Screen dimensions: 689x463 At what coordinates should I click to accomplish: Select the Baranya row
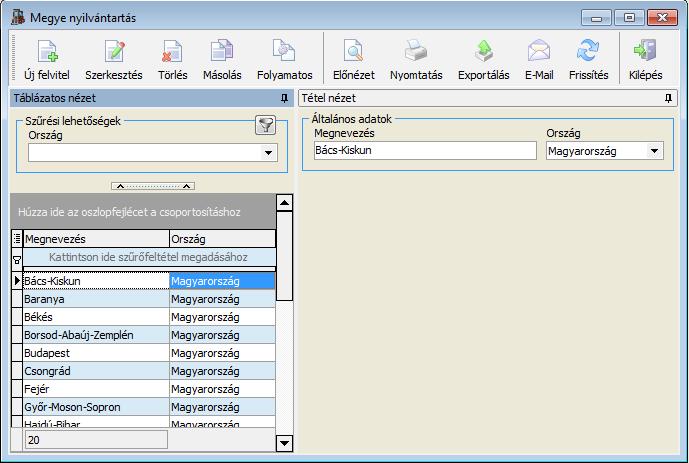(x=149, y=299)
